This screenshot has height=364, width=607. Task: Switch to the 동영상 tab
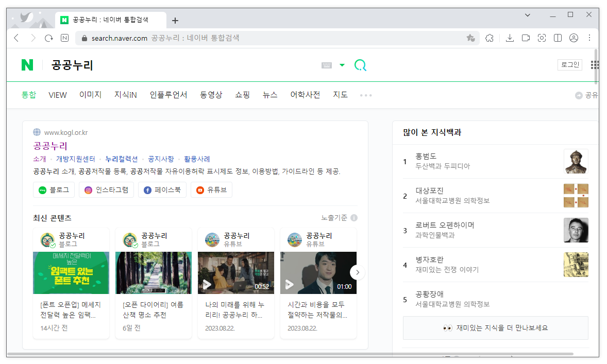tap(211, 95)
